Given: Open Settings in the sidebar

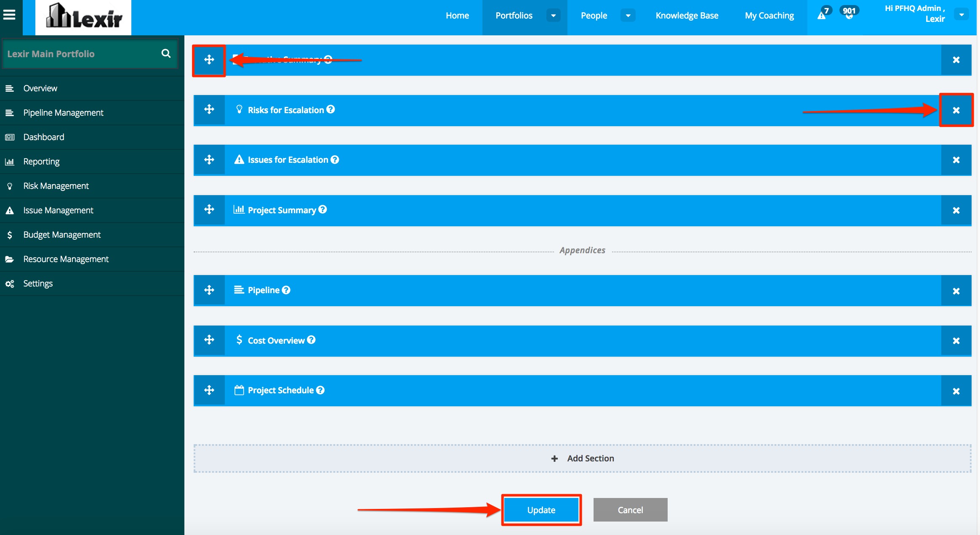Looking at the screenshot, I should point(38,283).
